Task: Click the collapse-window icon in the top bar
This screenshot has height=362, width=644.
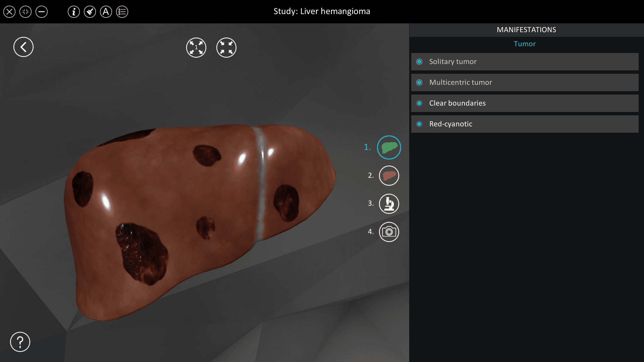Action: [x=25, y=12]
